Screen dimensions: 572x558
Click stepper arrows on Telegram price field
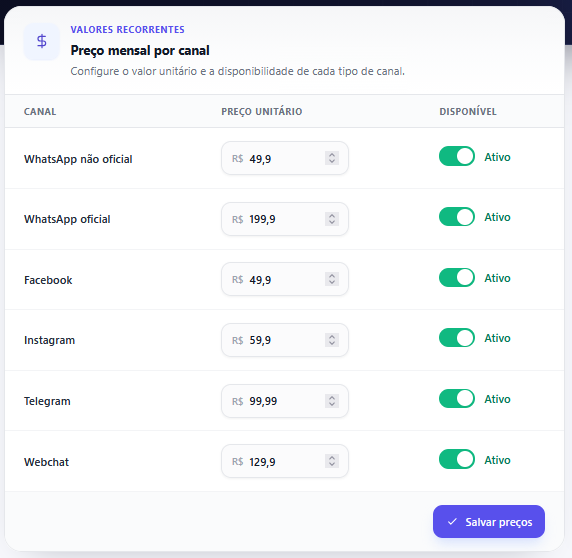(332, 401)
